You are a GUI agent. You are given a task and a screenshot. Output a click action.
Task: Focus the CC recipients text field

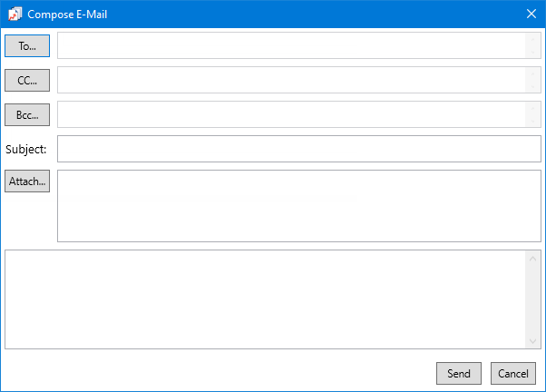[x=291, y=80]
